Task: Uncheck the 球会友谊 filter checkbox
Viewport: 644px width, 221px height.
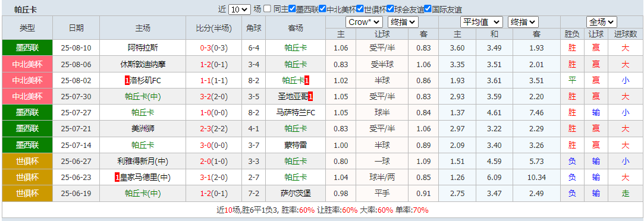Action: coord(391,8)
